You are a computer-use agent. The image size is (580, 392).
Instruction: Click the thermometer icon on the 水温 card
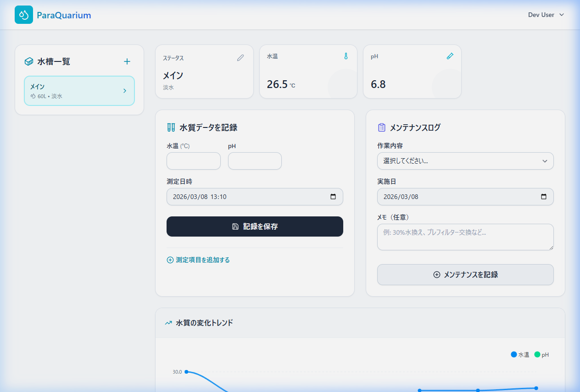coord(345,56)
